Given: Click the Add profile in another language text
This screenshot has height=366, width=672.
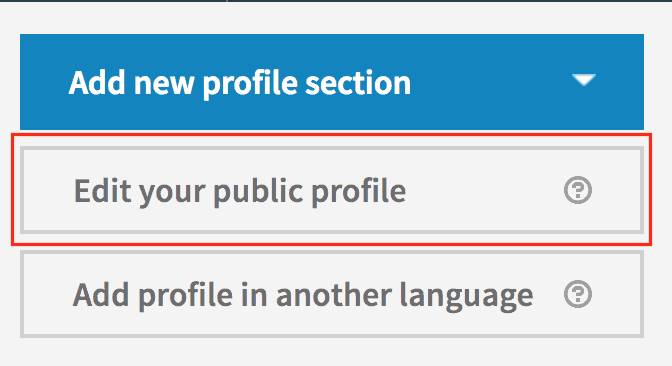Looking at the screenshot, I should pos(303,296).
